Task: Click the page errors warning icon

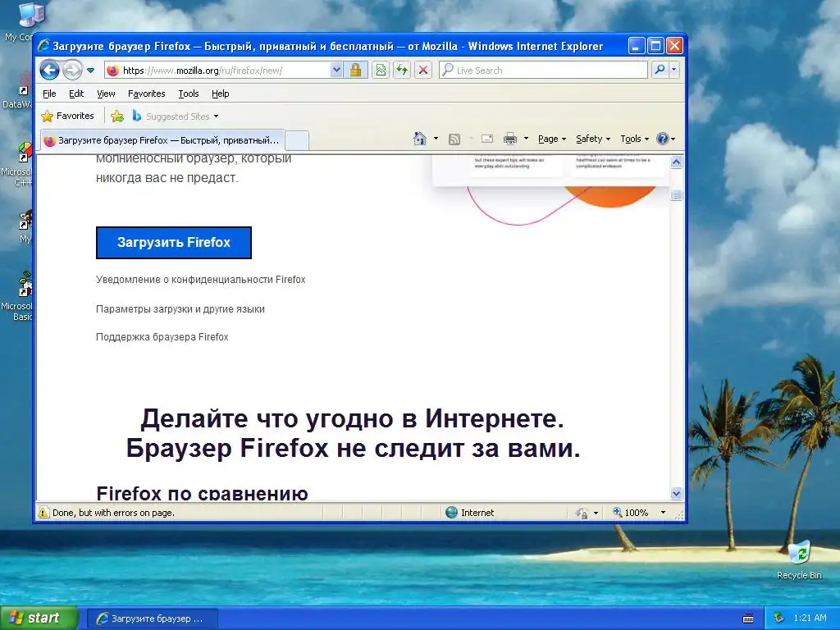Action: click(43, 513)
